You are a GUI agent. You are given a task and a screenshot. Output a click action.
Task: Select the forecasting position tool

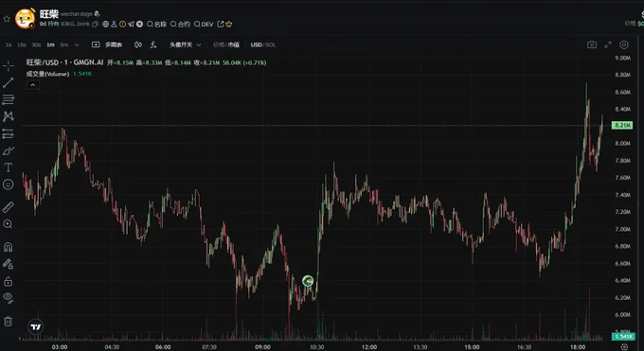pos(9,133)
